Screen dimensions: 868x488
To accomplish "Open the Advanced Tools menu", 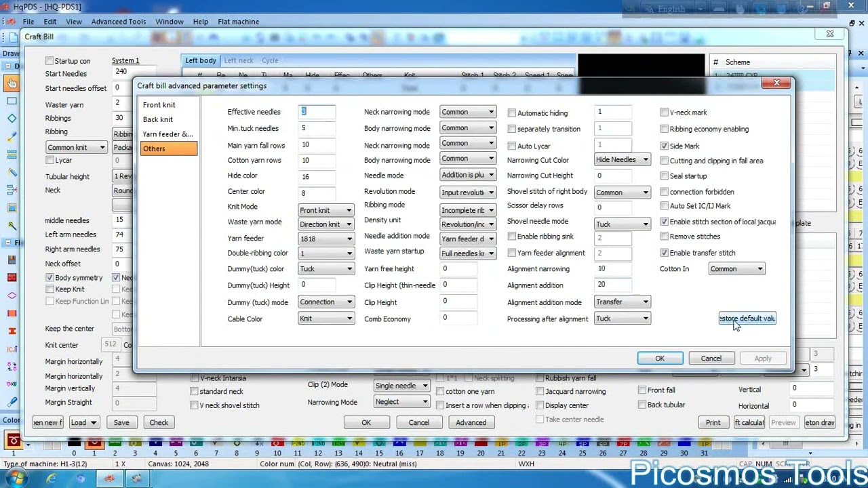I will (x=119, y=22).
